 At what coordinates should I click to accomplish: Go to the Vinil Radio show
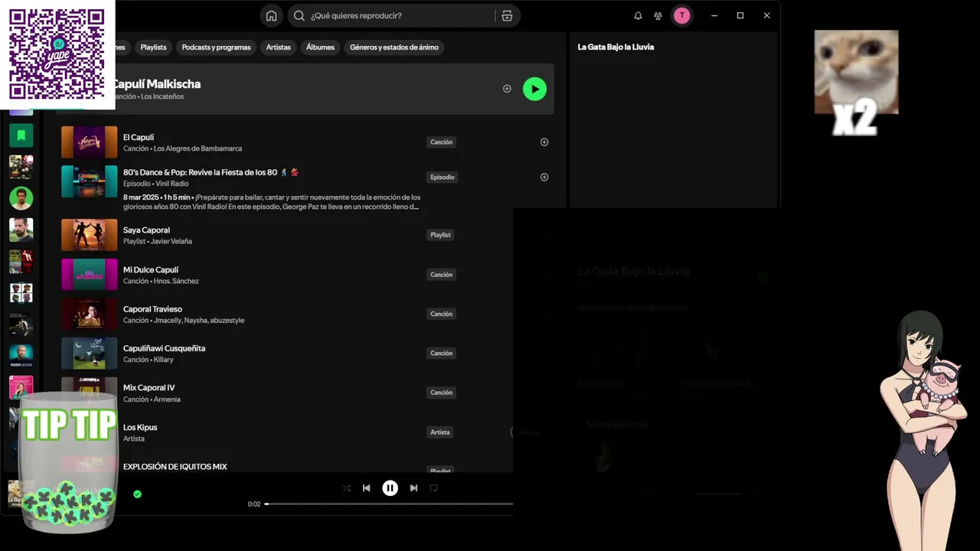(x=171, y=184)
